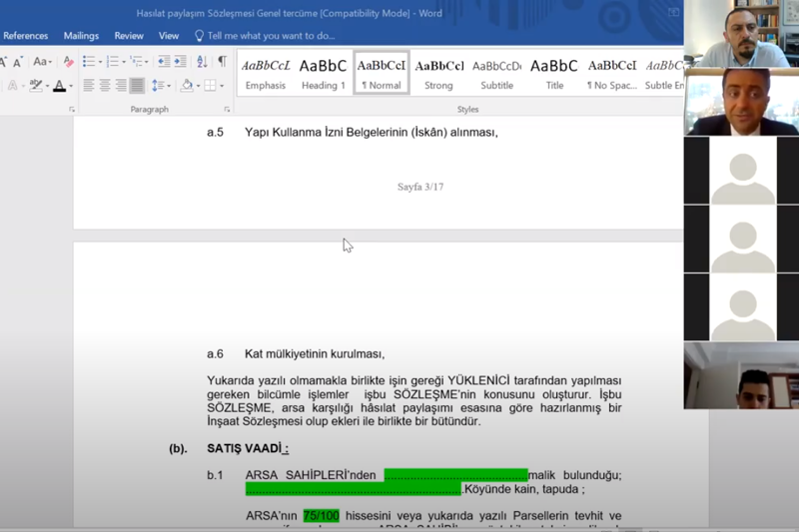Click the Tell me what you want to do box

[x=271, y=36]
